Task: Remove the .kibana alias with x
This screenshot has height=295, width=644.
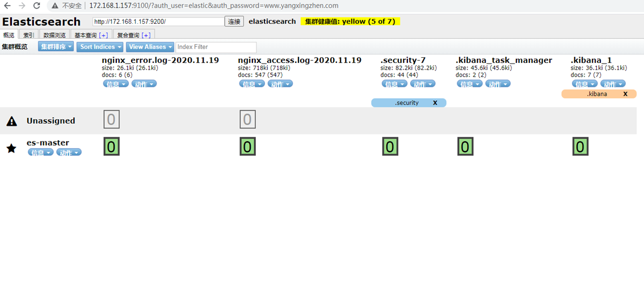Action: coord(625,94)
